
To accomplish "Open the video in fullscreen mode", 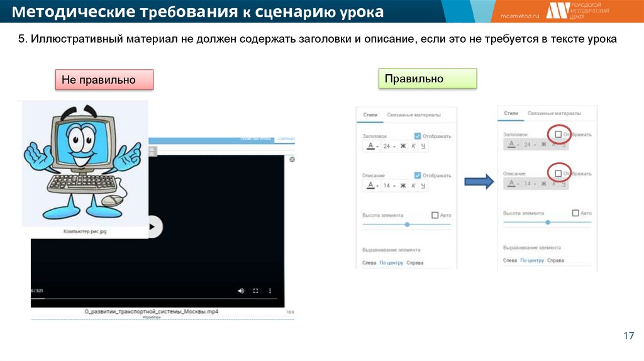I will point(255,291).
